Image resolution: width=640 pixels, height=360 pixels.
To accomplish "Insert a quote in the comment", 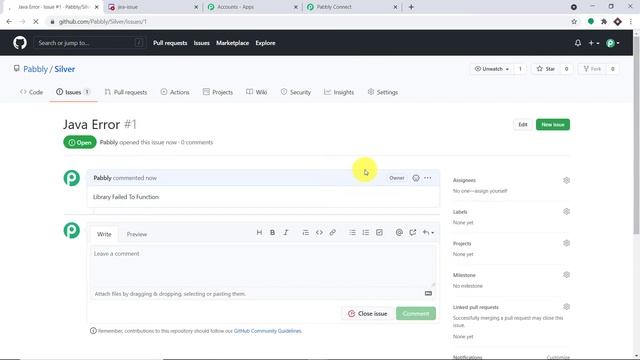I will pyautogui.click(x=305, y=233).
